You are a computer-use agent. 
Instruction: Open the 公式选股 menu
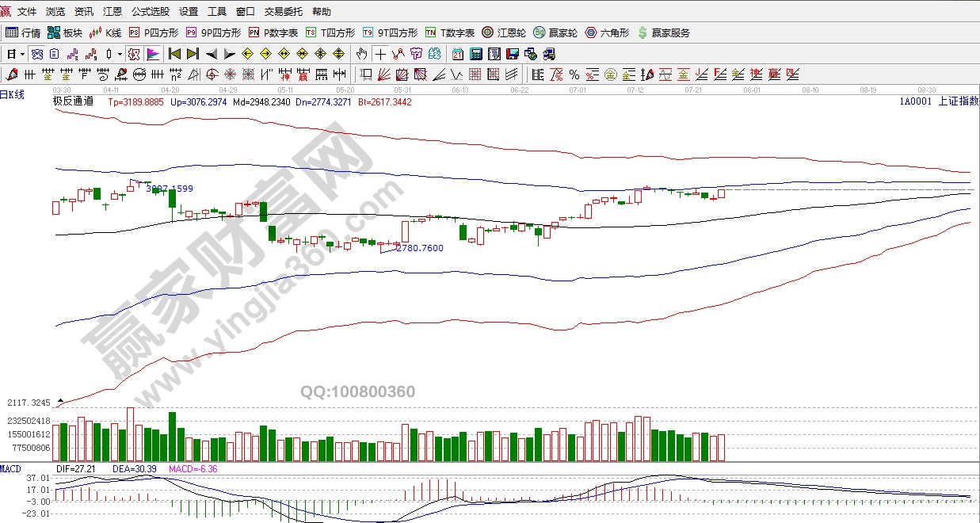pos(151,12)
